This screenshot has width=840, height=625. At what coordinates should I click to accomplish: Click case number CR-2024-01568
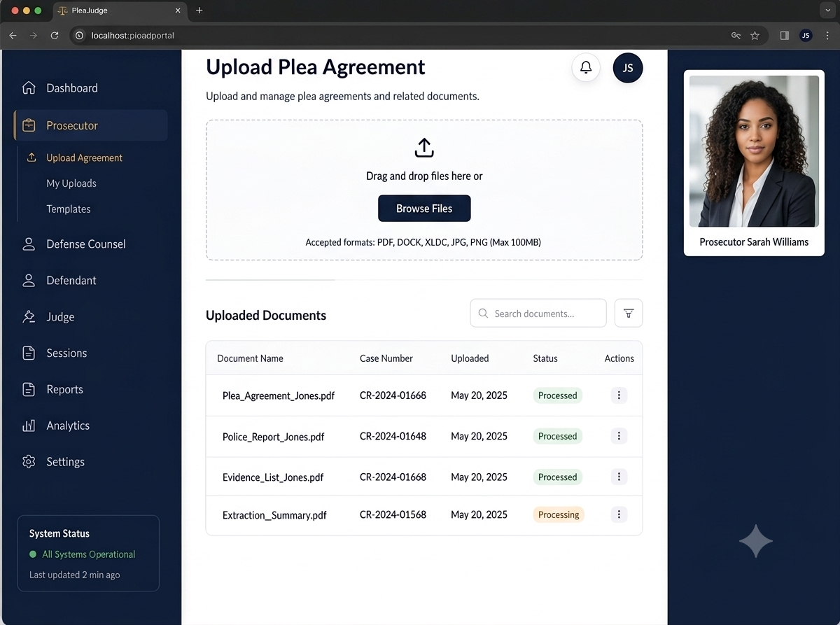tap(393, 514)
